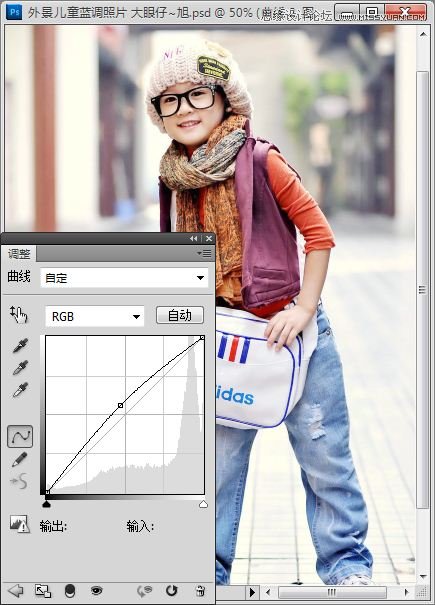Click horizontal scrollbar right arrow
Screen dimensions: 435x605
point(406,592)
